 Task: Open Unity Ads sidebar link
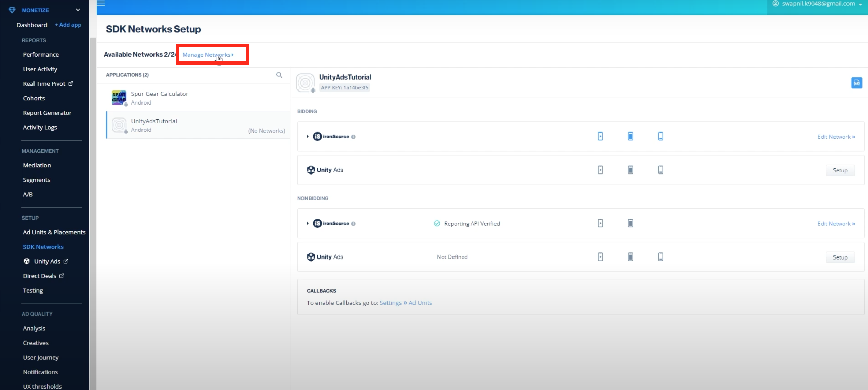[x=46, y=261]
